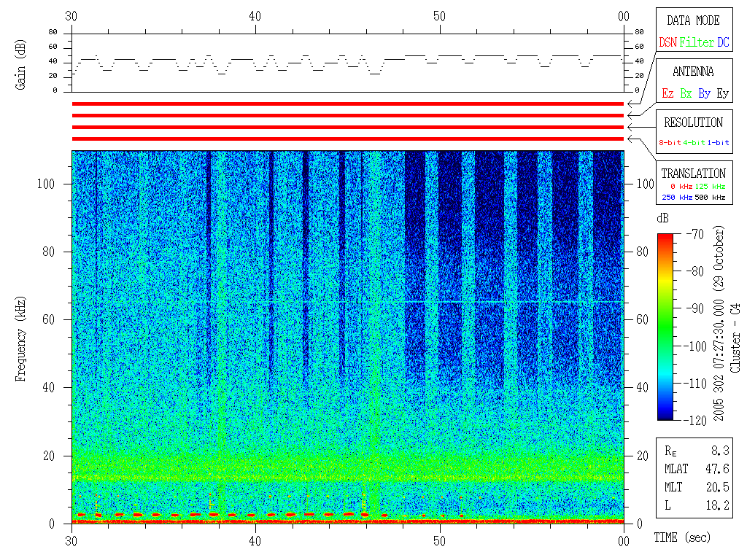Image resolution: width=747 pixels, height=560 pixels.
Task: Click the green middle of the dB color bar
Action: [x=665, y=327]
